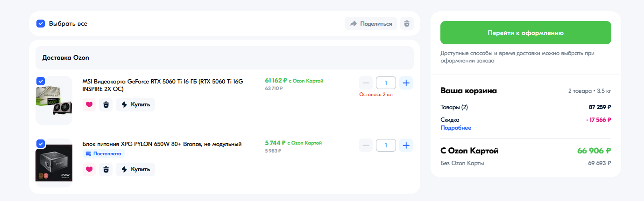The height and width of the screenshot is (201, 644).
Task: Open the 'Блок питания XPG PYLON 650W' title link
Action: pyautogui.click(x=162, y=144)
